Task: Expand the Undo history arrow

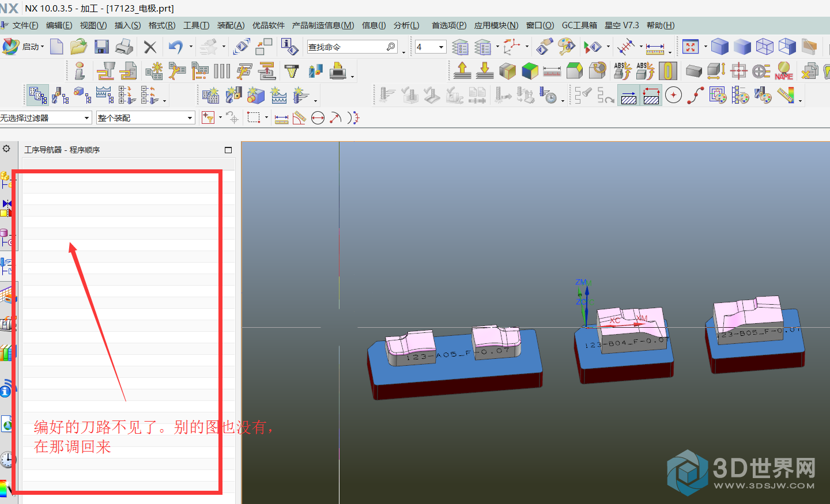Action: coord(191,47)
